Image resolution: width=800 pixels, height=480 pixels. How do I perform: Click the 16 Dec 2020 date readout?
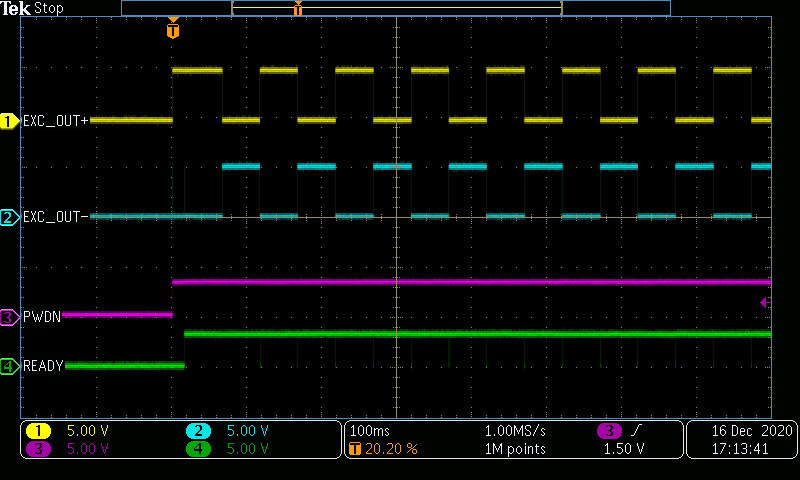click(752, 431)
